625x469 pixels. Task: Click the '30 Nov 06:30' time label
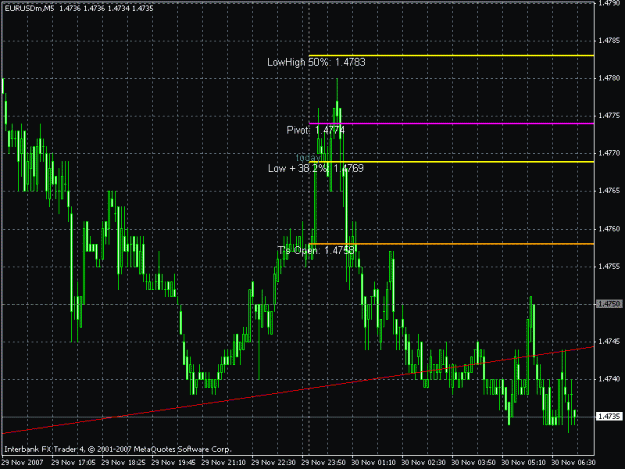click(x=574, y=463)
